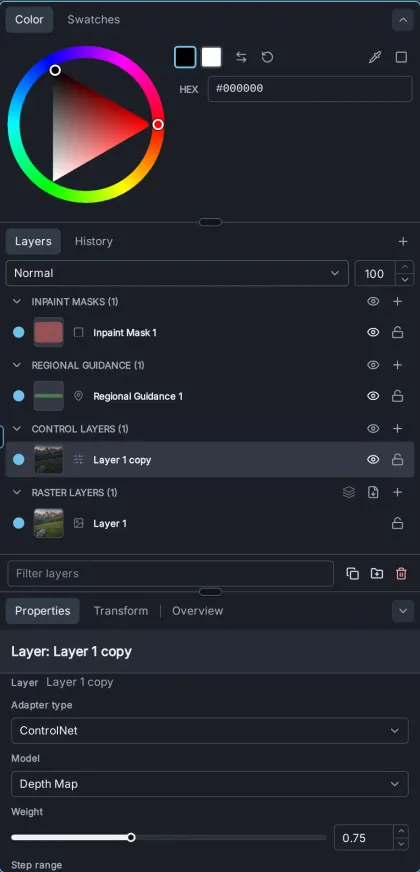Toggle visibility of all Regional Guidance layers
The height and width of the screenshot is (872, 420).
pyautogui.click(x=373, y=365)
